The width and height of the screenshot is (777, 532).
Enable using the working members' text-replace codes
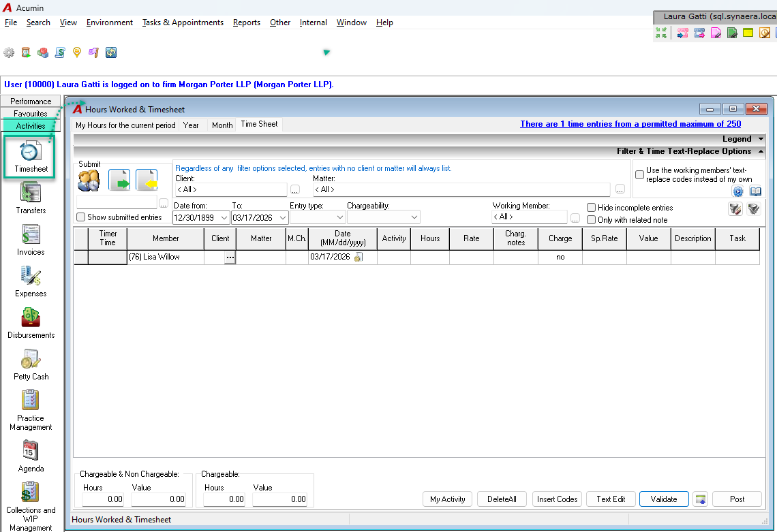[x=640, y=175]
